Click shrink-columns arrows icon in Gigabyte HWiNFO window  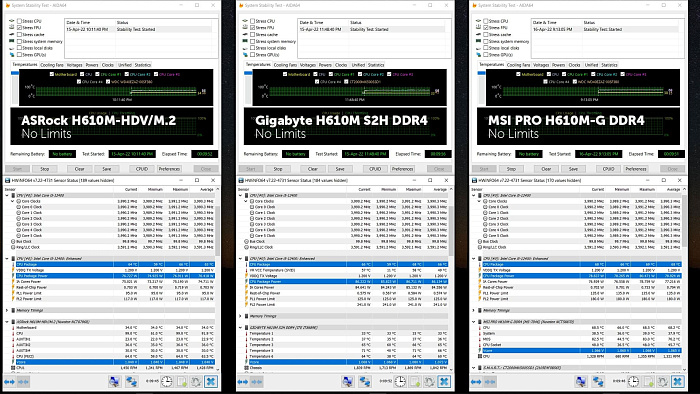pos(257,382)
